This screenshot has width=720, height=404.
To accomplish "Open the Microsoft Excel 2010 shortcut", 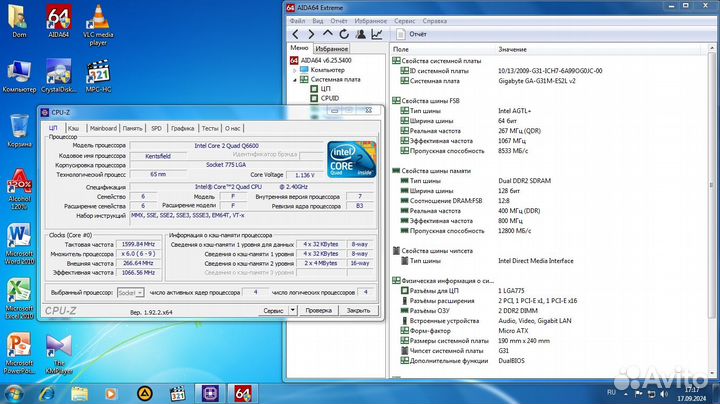I will (x=19, y=298).
